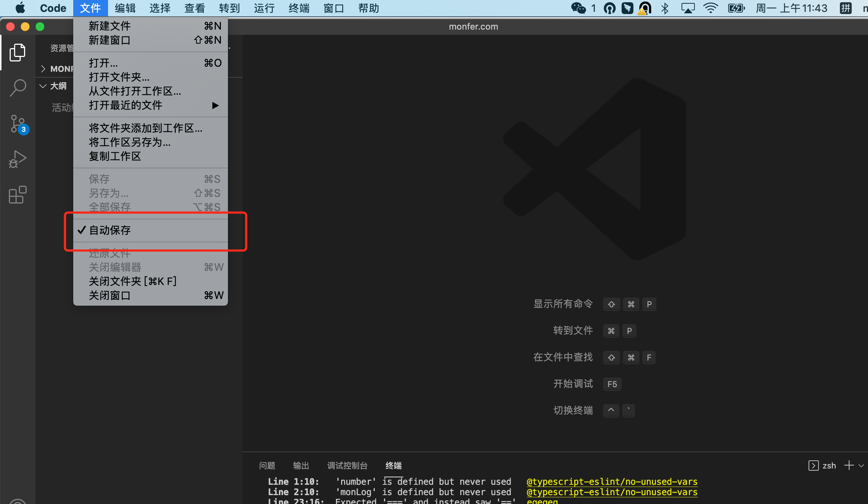This screenshot has height=504, width=868.
Task: Choose 关闭窗口 menu entry
Action: tap(151, 295)
